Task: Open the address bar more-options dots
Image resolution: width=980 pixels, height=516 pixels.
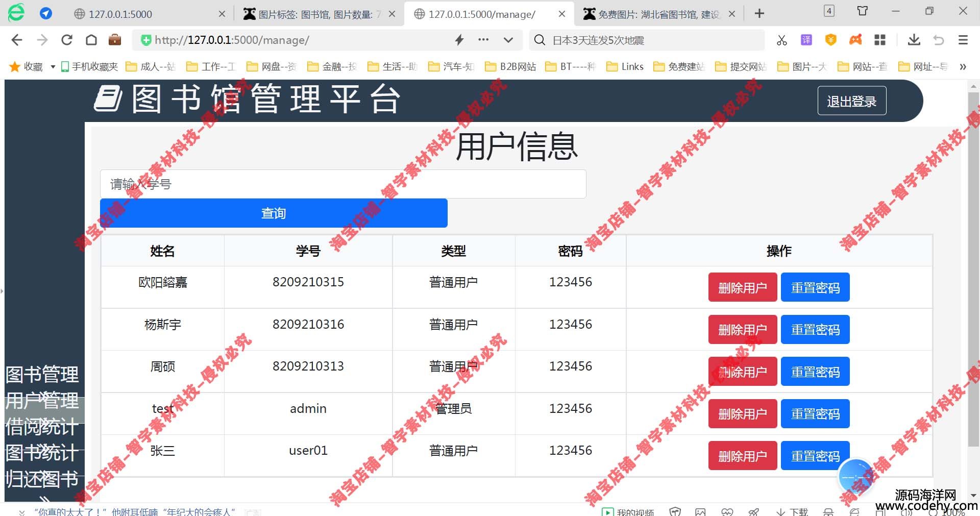Action: (x=483, y=40)
